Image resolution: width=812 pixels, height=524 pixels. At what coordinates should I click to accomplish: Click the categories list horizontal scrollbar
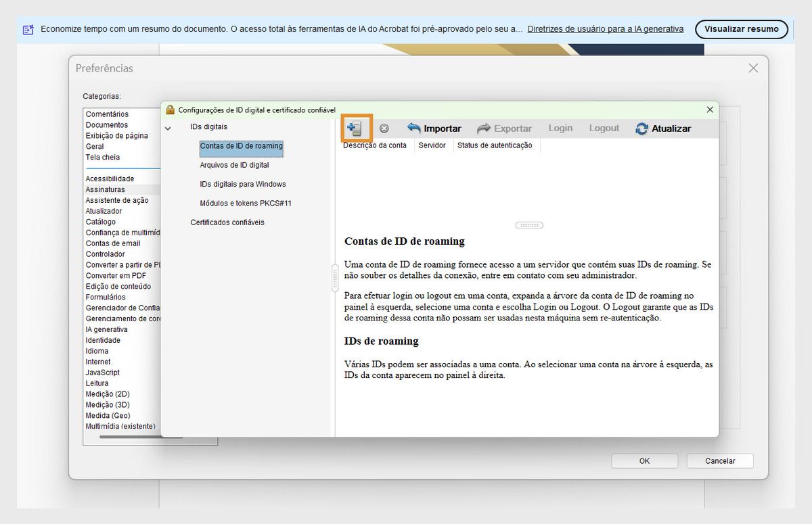pos(141,437)
